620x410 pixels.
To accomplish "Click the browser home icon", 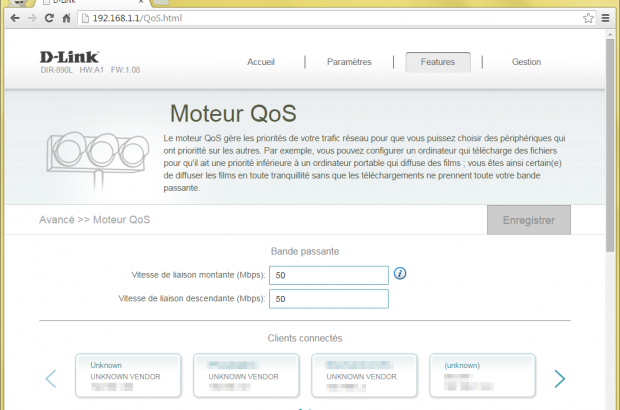I will point(66,18).
